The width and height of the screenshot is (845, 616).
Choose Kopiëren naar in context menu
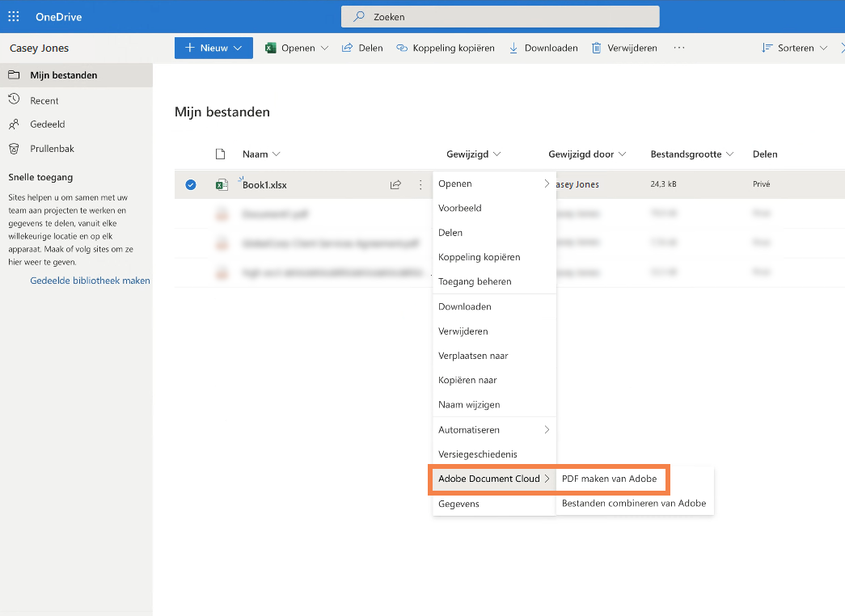point(494,380)
